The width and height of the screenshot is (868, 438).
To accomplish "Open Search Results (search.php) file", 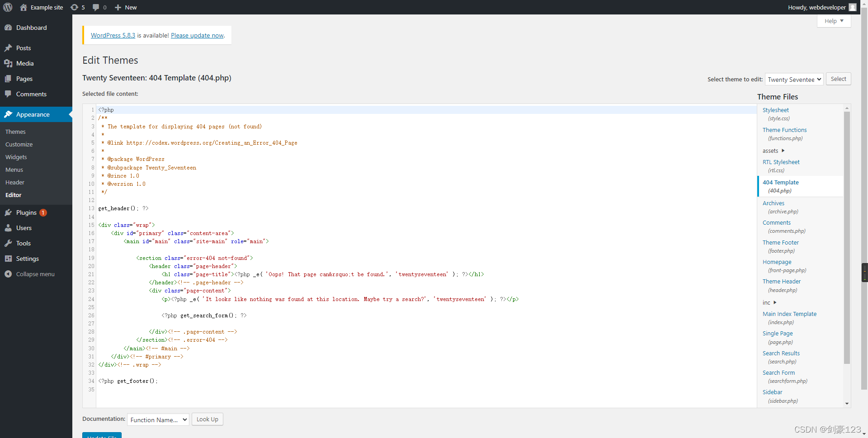I will 781,357.
